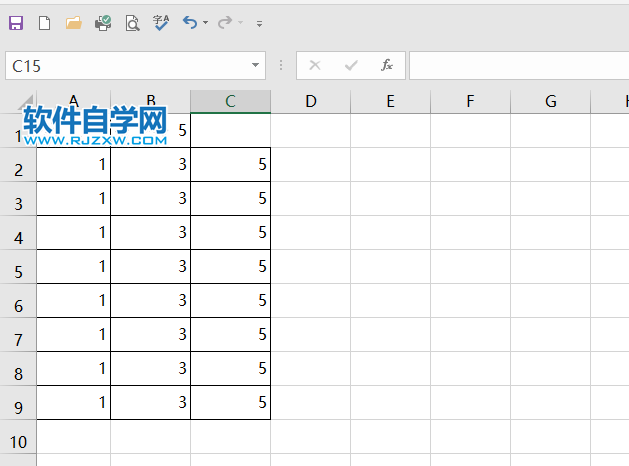
Task: Select cell C9 with value 5
Action: click(231, 403)
